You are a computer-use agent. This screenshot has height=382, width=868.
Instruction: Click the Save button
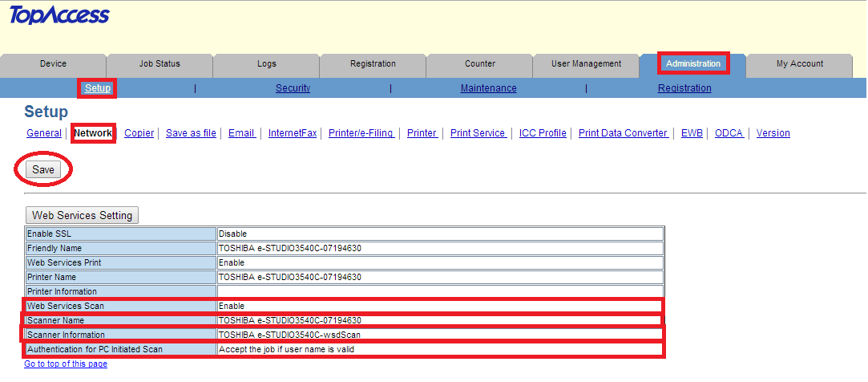[x=43, y=170]
